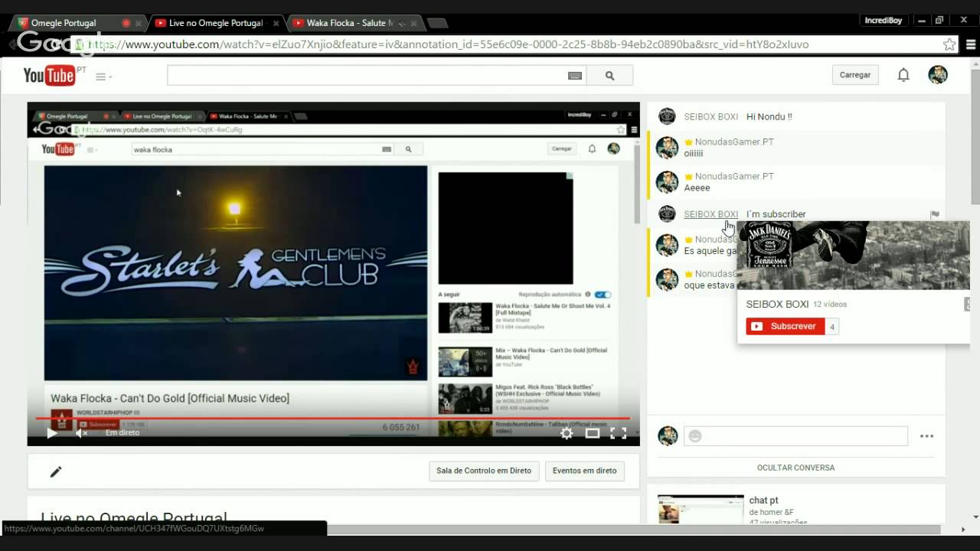Focus the YouTube search input field

tap(366, 75)
